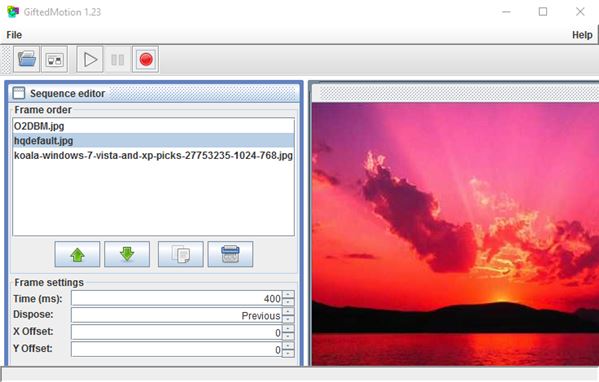The image size is (599, 382).
Task: Click the Sequence editor panel icon
Action: (19, 93)
